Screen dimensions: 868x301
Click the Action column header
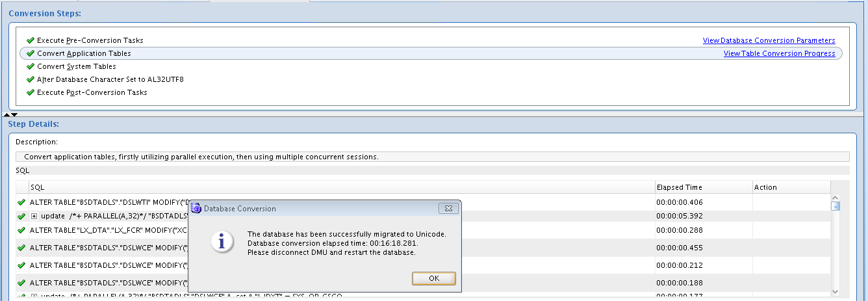pos(765,187)
